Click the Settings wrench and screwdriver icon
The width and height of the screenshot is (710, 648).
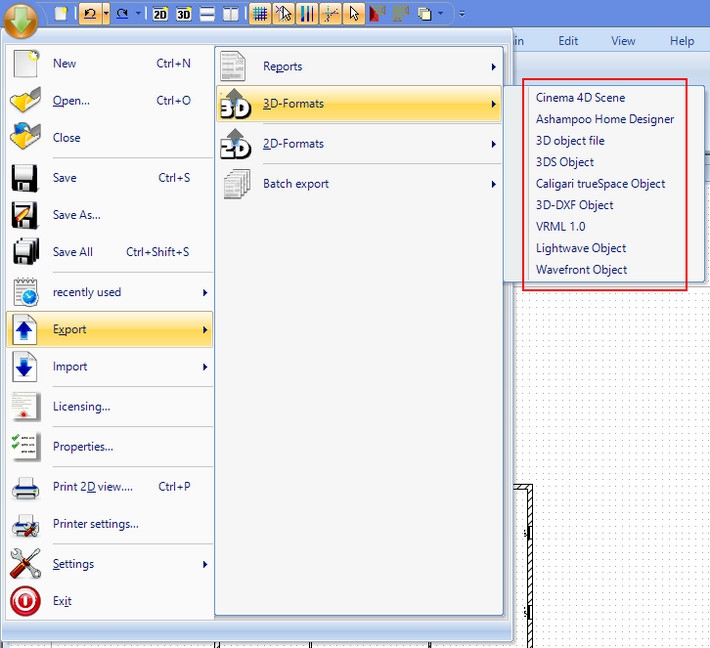pyautogui.click(x=25, y=564)
